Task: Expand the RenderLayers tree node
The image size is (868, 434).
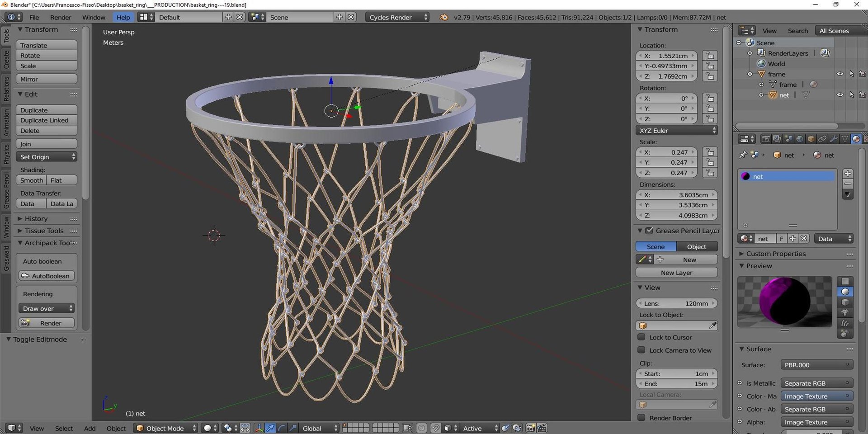Action: point(750,53)
